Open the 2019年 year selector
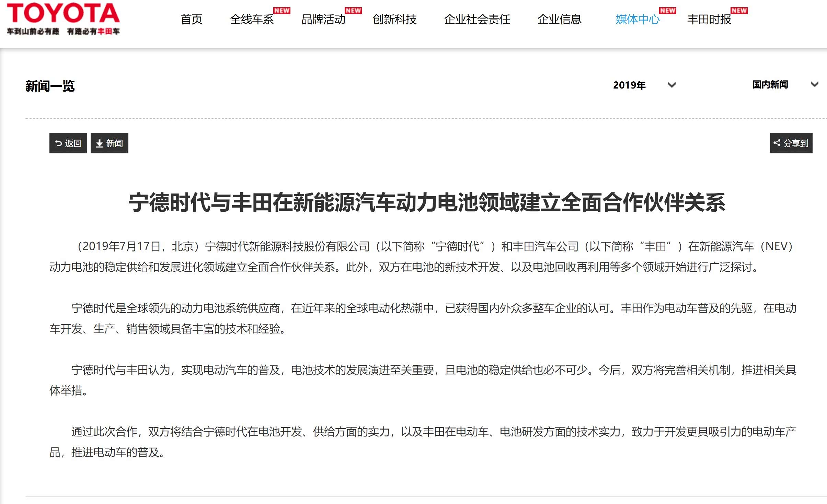This screenshot has width=827, height=504. click(629, 85)
